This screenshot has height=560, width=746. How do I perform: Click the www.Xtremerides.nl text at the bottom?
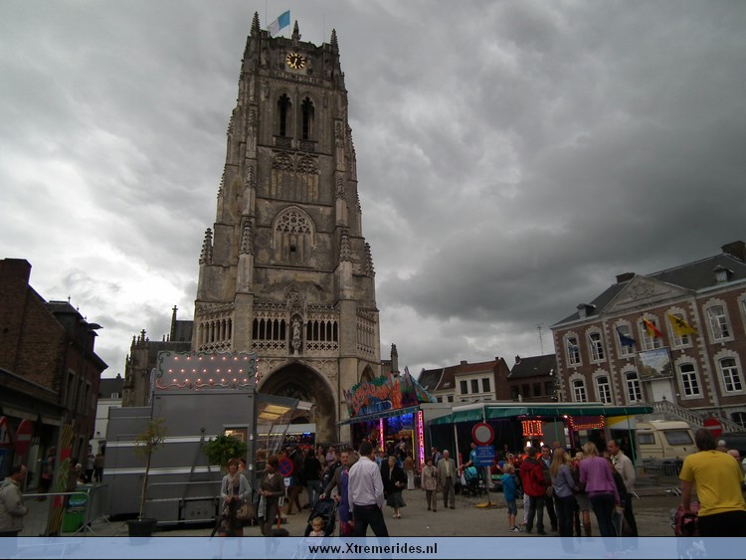[x=373, y=549]
